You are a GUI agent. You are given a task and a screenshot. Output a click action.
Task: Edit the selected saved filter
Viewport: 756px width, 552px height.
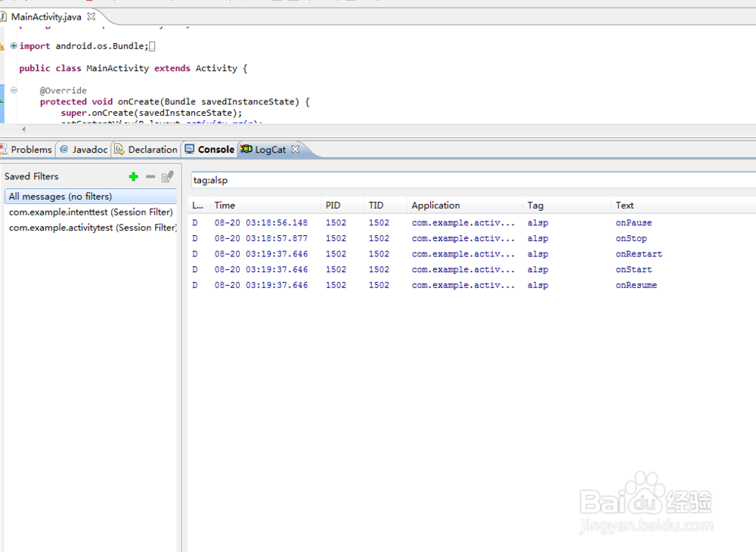coord(167,177)
